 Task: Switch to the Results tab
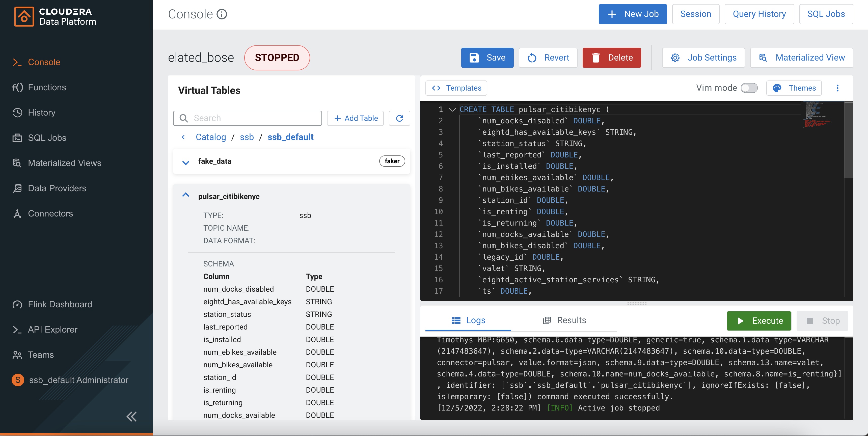click(x=565, y=320)
